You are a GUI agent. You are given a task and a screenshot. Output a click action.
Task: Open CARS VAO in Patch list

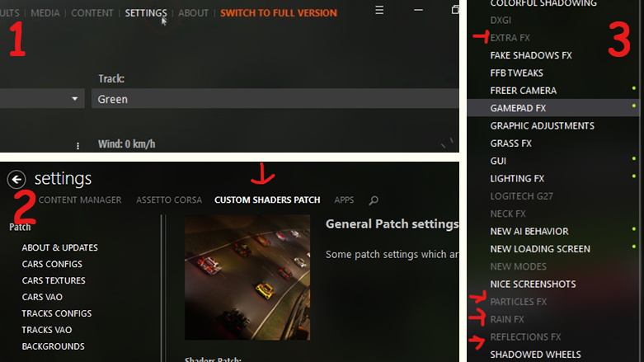42,297
